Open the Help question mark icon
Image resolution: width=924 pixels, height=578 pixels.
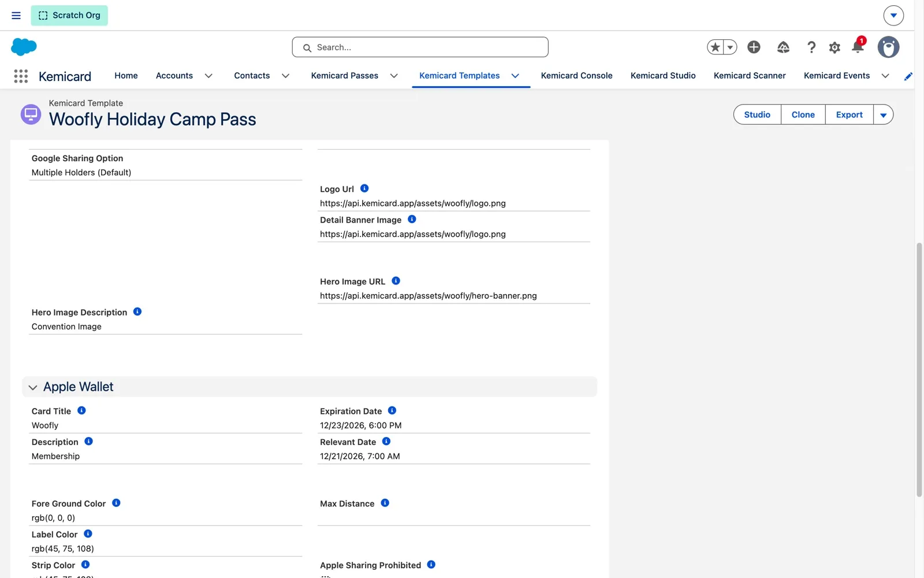point(811,47)
